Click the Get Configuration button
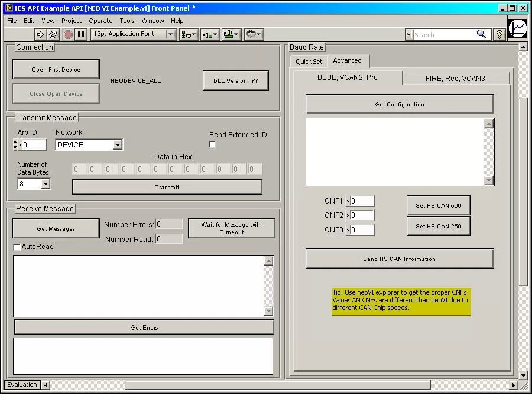This screenshot has height=394, width=532. pos(400,104)
